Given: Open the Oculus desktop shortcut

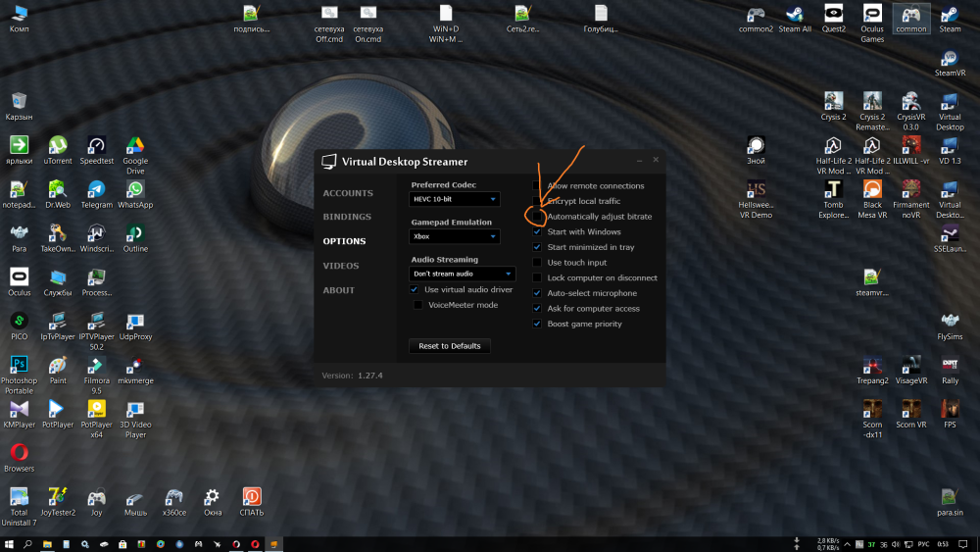Looking at the screenshot, I should [19, 282].
